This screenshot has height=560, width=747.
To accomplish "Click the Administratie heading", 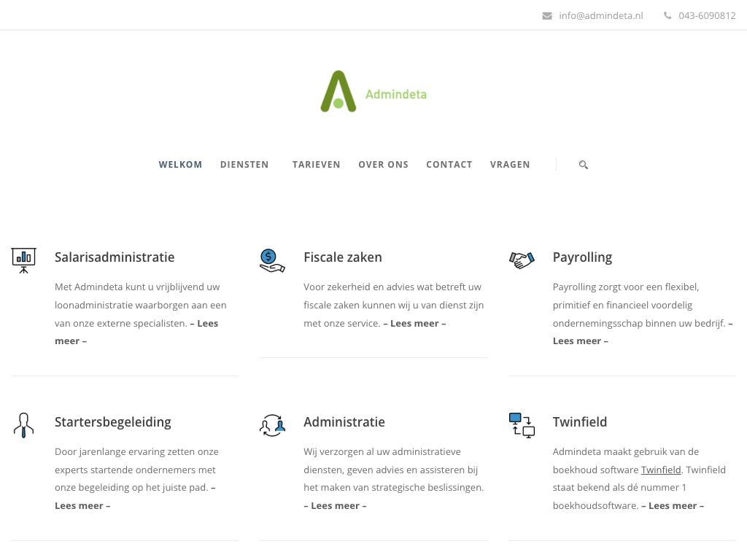I will [x=344, y=422].
